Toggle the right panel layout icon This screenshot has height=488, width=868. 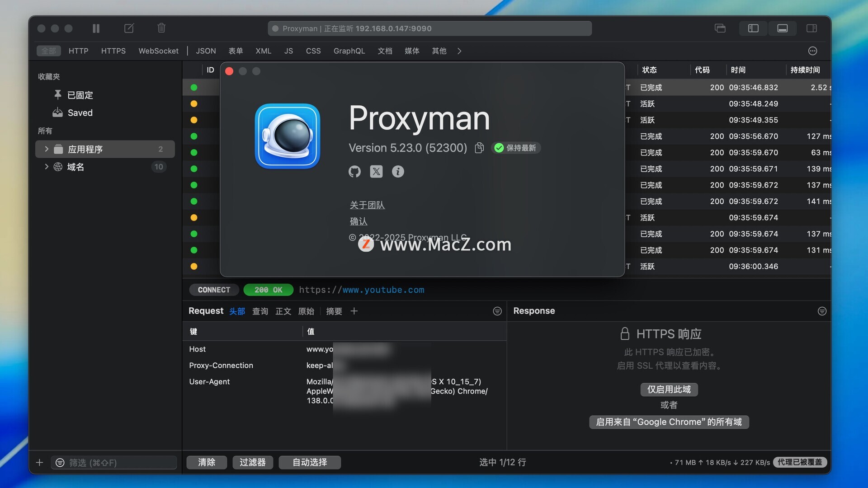point(811,28)
